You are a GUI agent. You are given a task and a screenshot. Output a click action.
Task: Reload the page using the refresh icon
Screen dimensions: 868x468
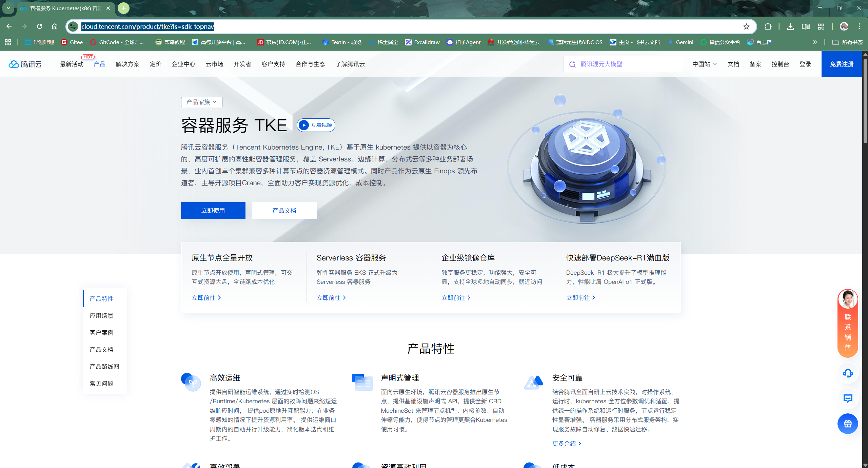click(x=39, y=26)
